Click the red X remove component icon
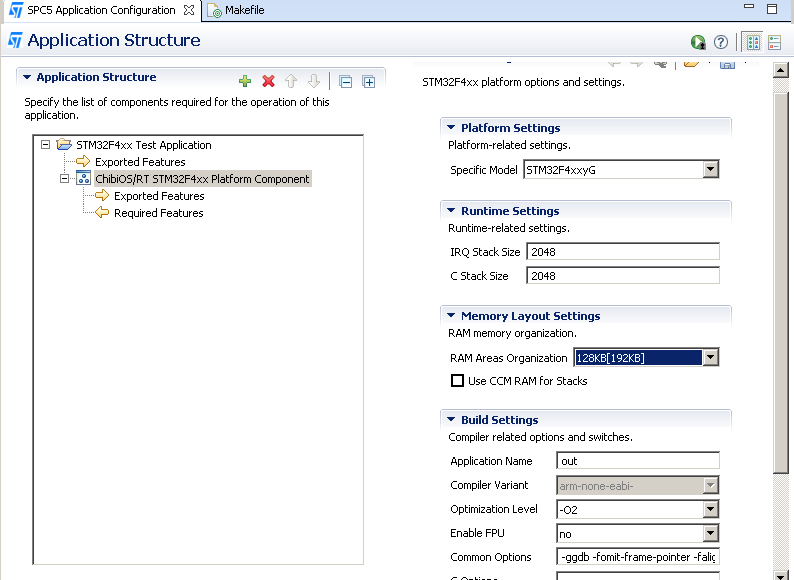 click(268, 81)
